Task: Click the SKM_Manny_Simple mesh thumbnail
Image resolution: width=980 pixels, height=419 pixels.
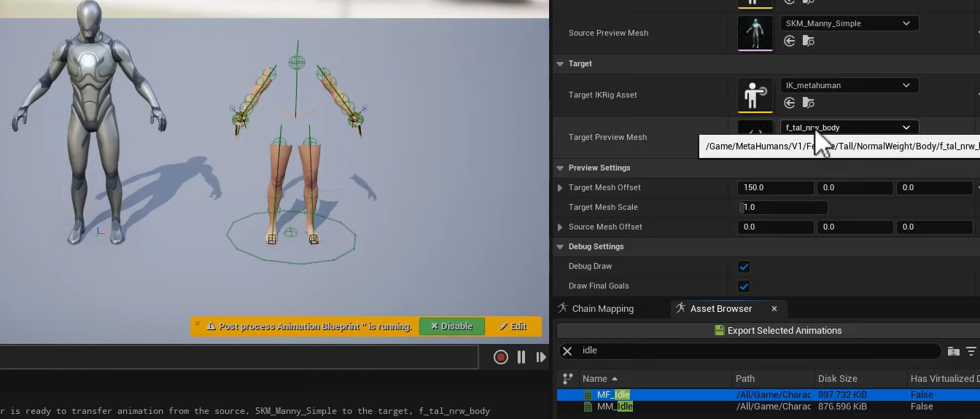Action: (755, 33)
